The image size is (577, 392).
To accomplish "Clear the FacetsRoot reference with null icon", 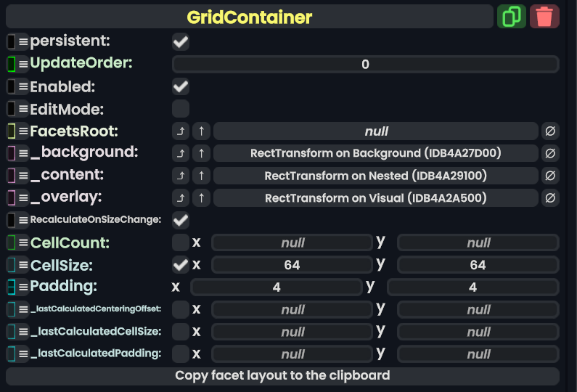I will pos(550,131).
